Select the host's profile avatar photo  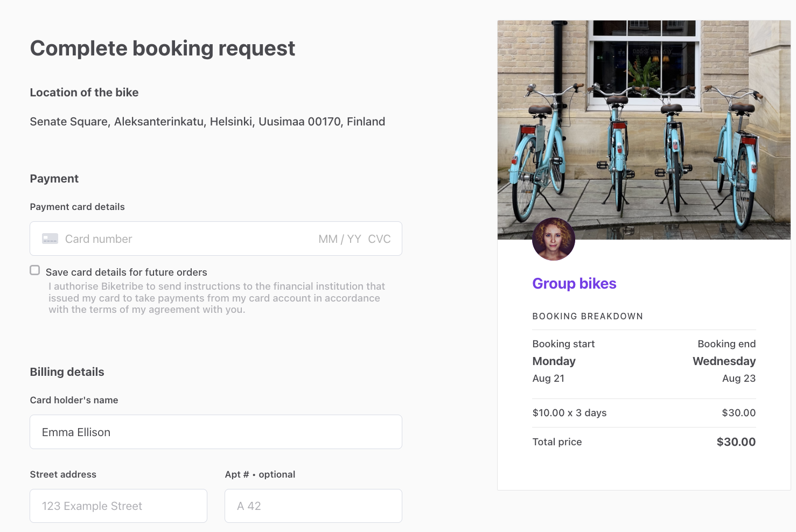553,239
